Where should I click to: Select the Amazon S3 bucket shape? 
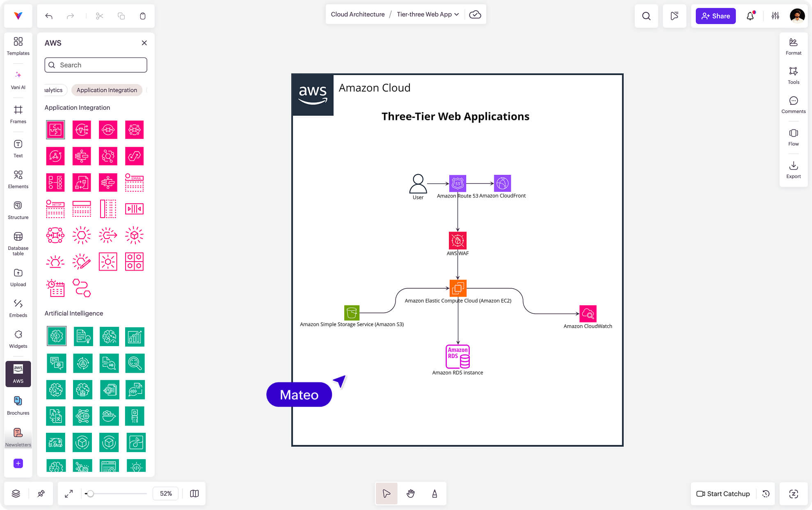click(352, 313)
